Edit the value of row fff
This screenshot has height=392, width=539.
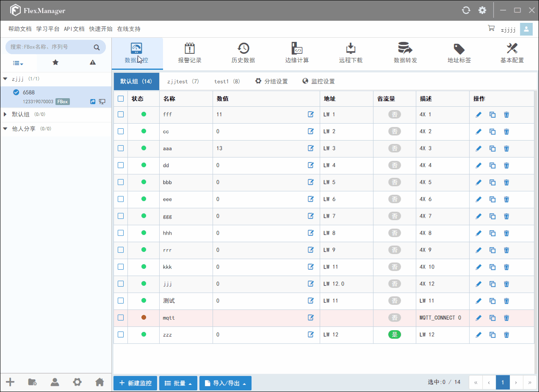coord(311,114)
